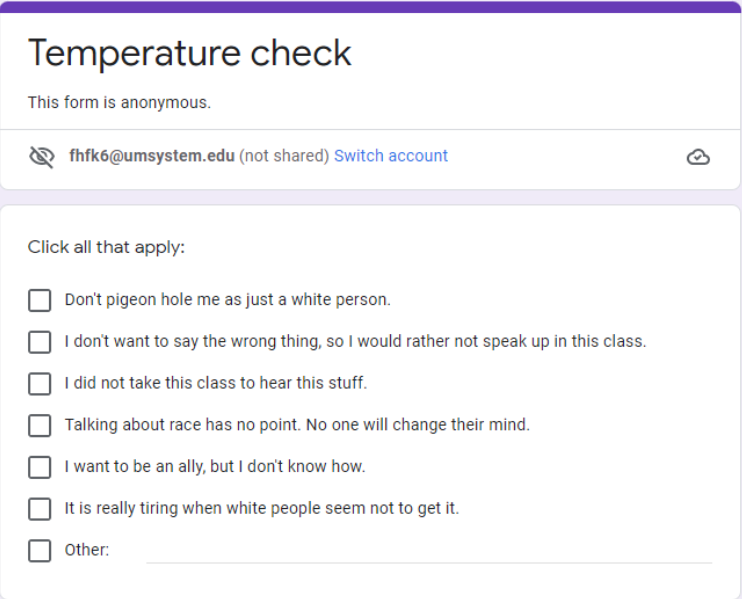The image size is (742, 599).
Task: Mark the "I want to be an ally" checkbox
Action: pyautogui.click(x=40, y=467)
